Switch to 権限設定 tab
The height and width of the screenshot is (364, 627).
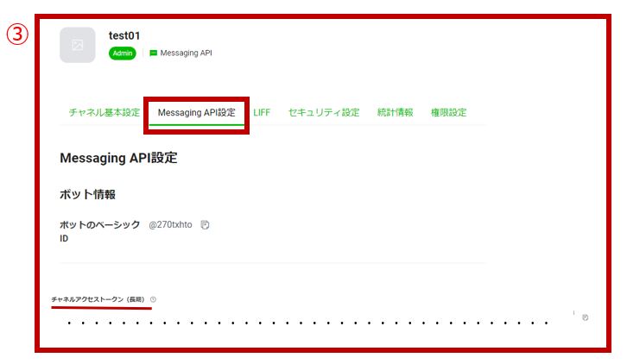448,113
